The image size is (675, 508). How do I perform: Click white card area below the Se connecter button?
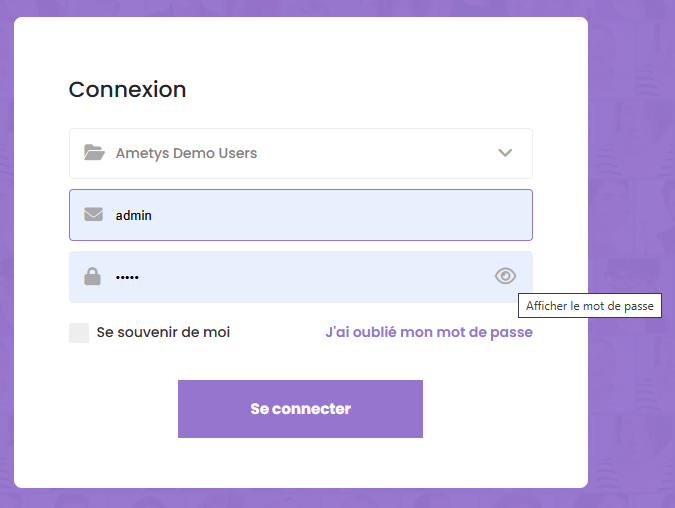tap(300, 463)
